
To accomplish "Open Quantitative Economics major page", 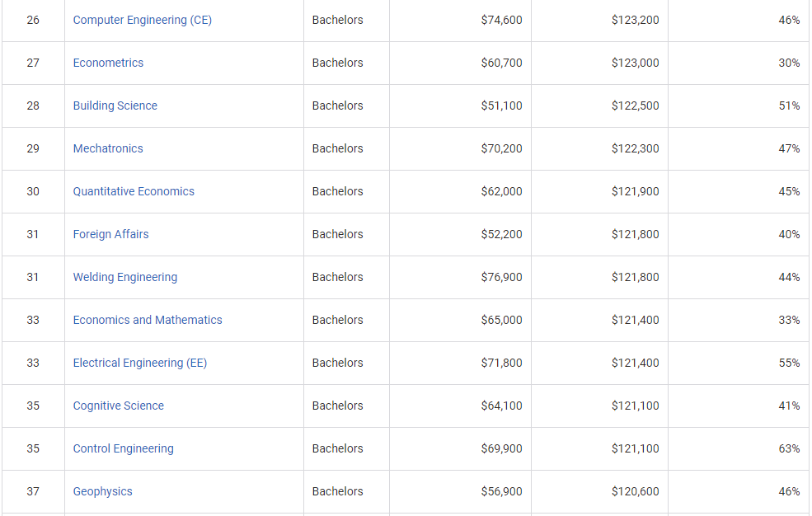I will [x=134, y=191].
